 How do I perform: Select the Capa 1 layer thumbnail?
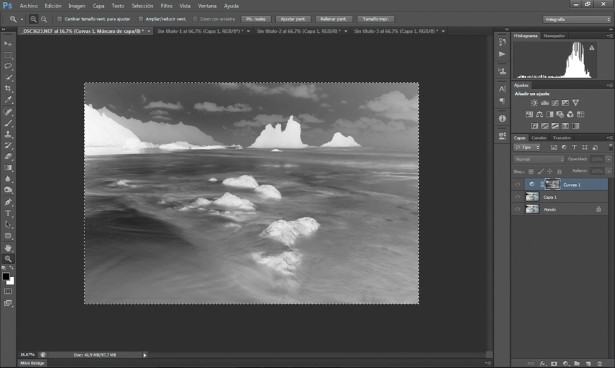[x=532, y=197]
